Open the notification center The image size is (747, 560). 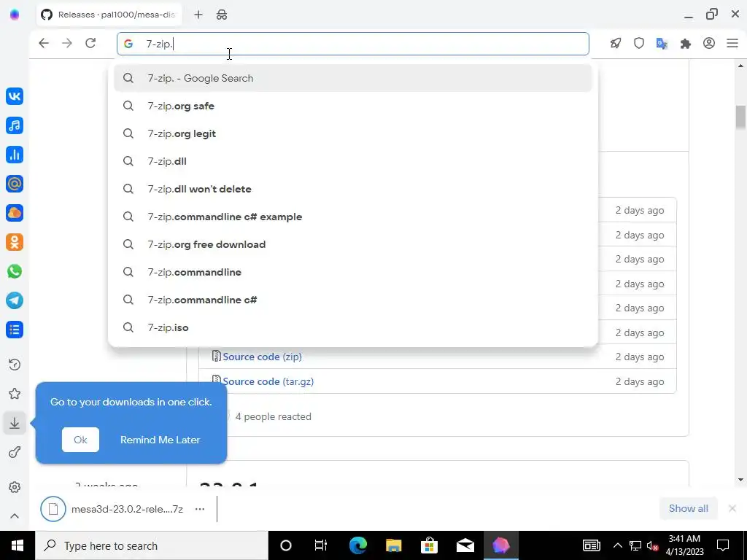[x=723, y=545]
